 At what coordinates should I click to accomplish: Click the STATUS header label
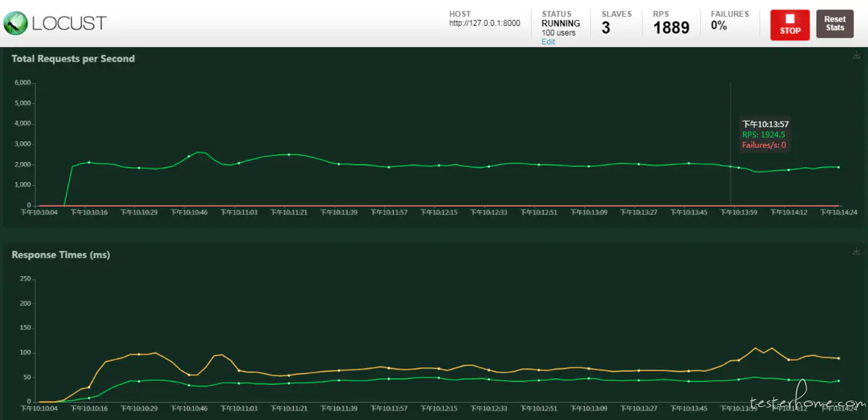(556, 14)
